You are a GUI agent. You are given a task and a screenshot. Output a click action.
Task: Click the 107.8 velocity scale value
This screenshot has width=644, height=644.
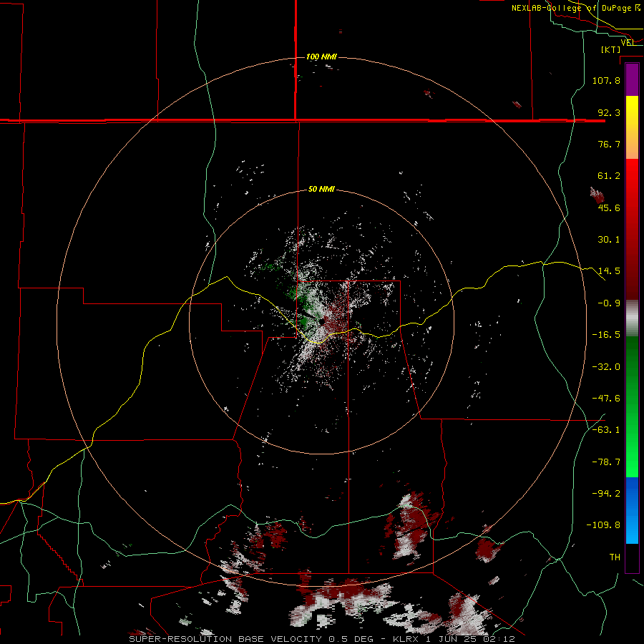606,80
